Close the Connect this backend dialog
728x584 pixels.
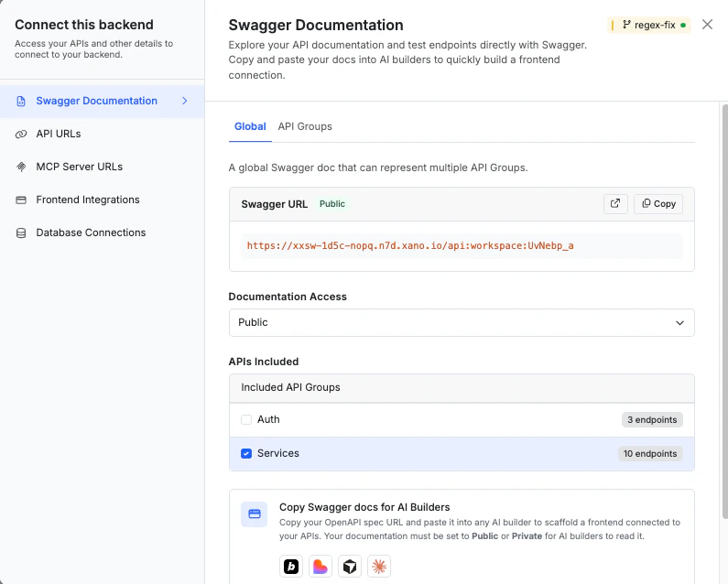pos(707,25)
